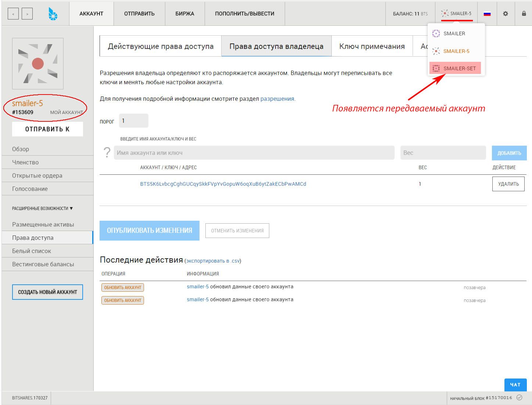Click the first Обновить аккаунт operation tag
The width and height of the screenshot is (532, 405).
[123, 288]
